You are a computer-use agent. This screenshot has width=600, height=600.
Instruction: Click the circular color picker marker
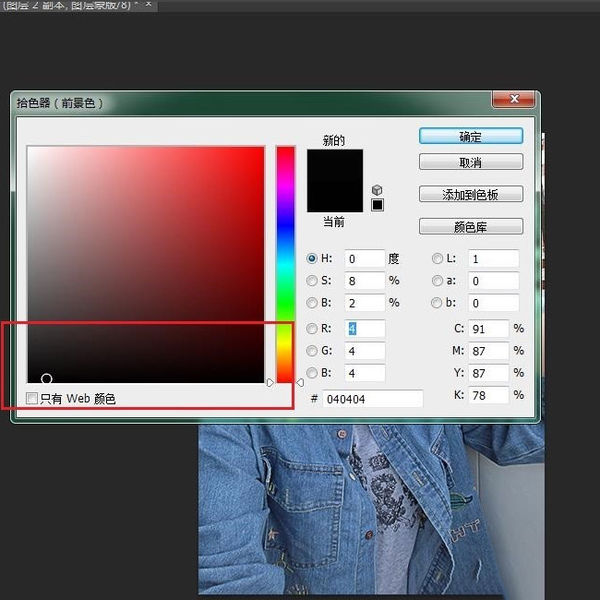(x=46, y=379)
